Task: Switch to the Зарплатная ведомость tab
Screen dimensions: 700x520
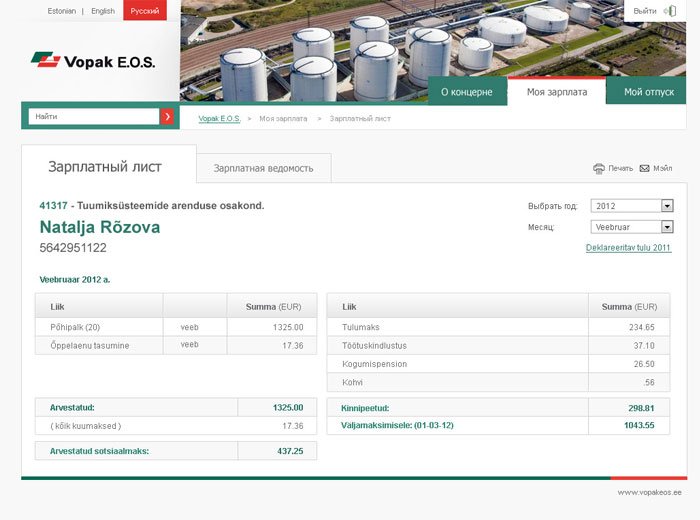Action: pyautogui.click(x=263, y=168)
